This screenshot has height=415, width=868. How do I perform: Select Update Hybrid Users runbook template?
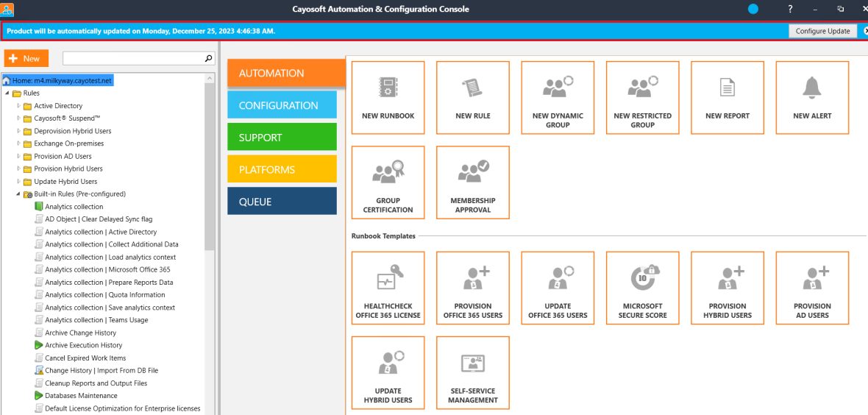[x=388, y=372]
